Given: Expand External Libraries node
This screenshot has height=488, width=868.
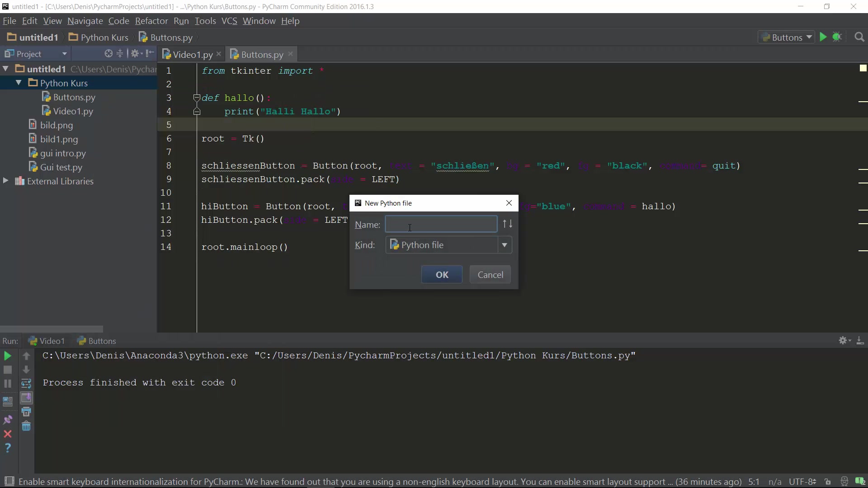Looking at the screenshot, I should tap(5, 181).
